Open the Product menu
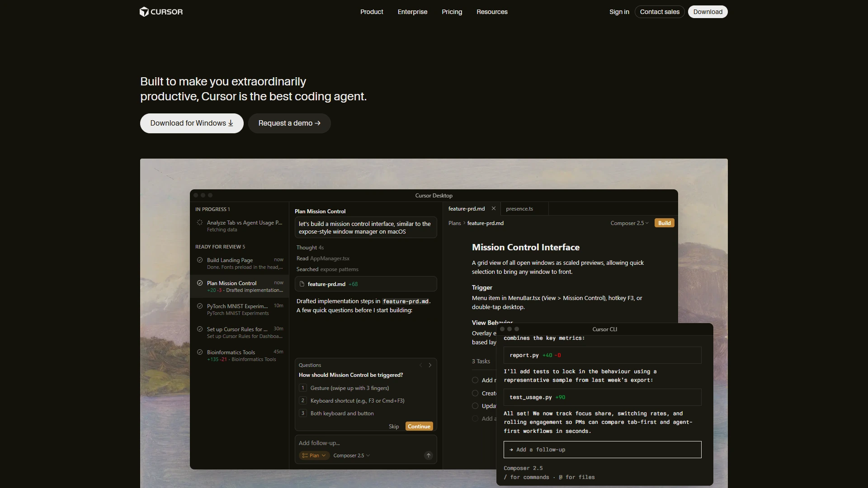 pos(372,12)
